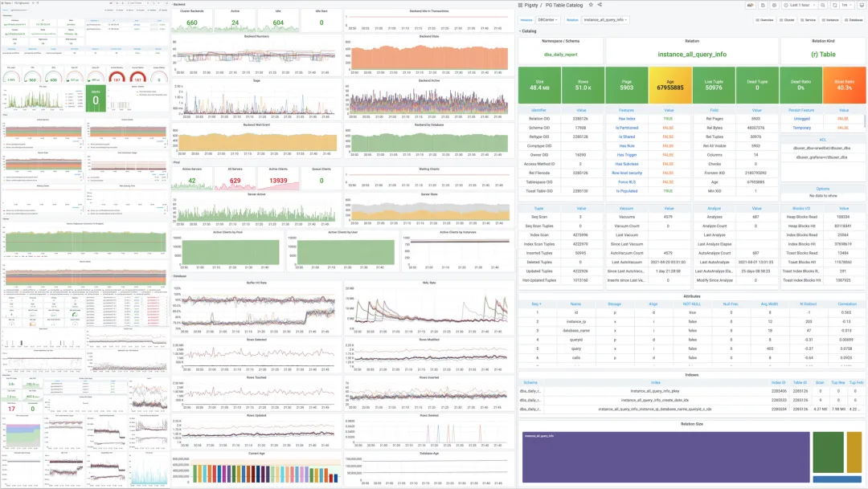Image resolution: width=868 pixels, height=489 pixels.
Task: Sort Attributes table by Seq column
Action: [536, 304]
